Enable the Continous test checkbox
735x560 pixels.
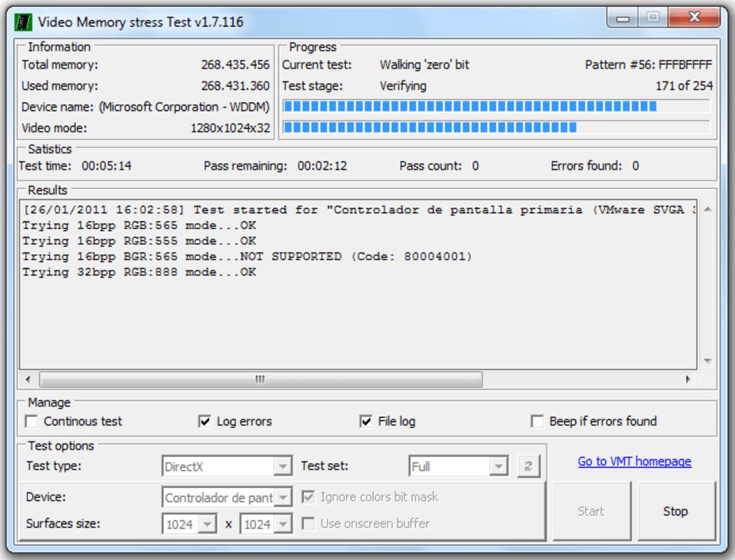(32, 422)
